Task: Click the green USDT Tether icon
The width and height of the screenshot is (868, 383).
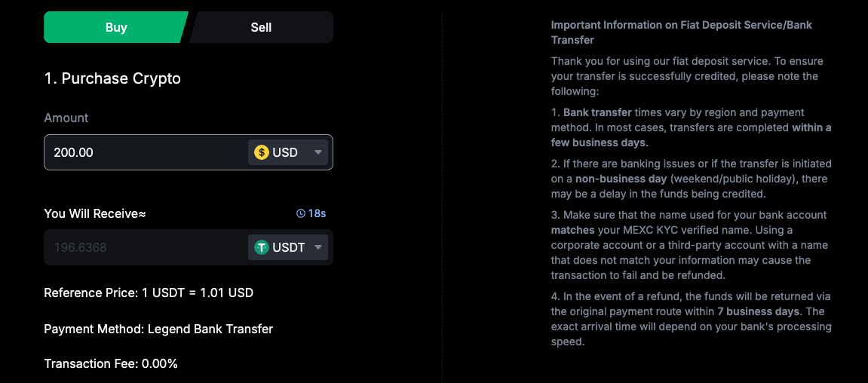Action: (262, 247)
